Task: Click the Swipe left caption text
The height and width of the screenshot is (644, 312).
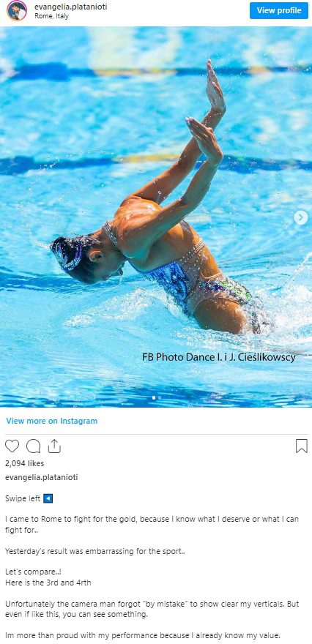Action: (23, 498)
